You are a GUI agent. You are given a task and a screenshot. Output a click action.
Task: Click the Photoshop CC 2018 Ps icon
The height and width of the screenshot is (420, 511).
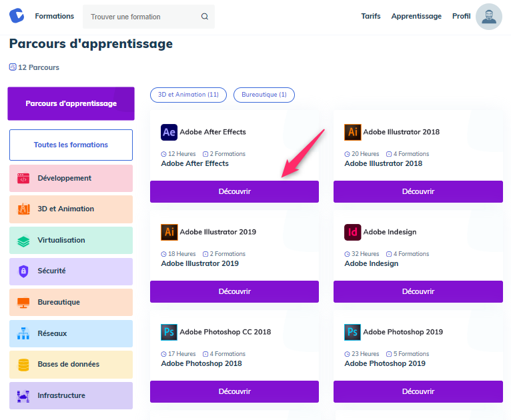point(169,332)
